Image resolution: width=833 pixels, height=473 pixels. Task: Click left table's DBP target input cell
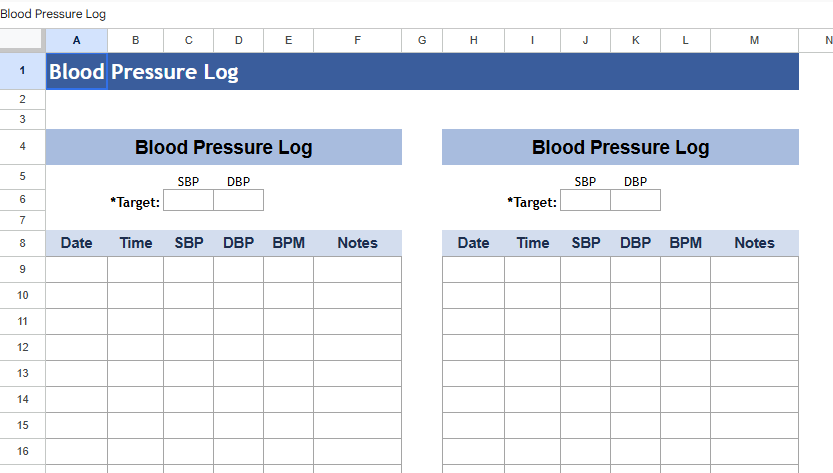[x=239, y=201]
